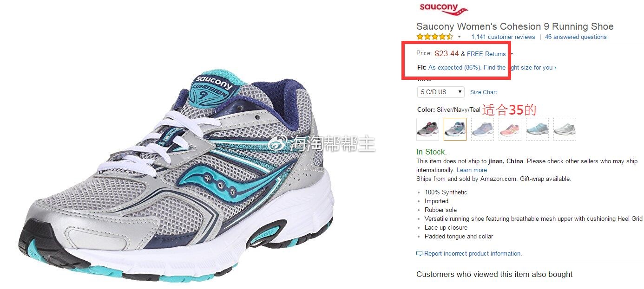Screen dimensions: 644x289
Task: Choose the third light blue shoe swatch
Action: (x=482, y=129)
